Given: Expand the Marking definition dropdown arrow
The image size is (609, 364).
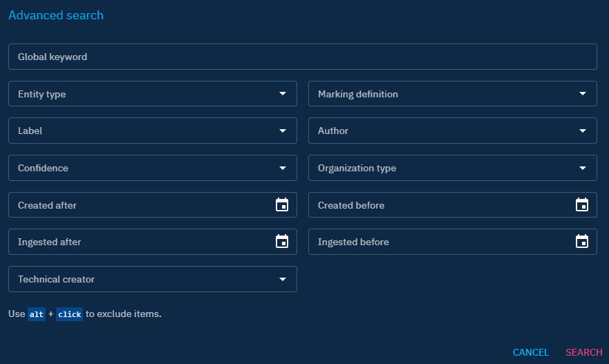Looking at the screenshot, I should coord(583,94).
